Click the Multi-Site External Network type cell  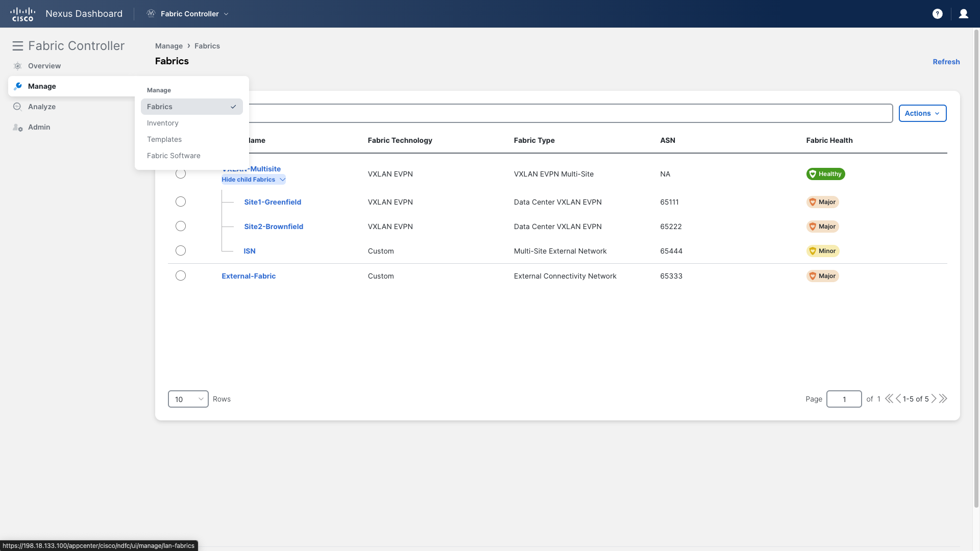pyautogui.click(x=560, y=251)
